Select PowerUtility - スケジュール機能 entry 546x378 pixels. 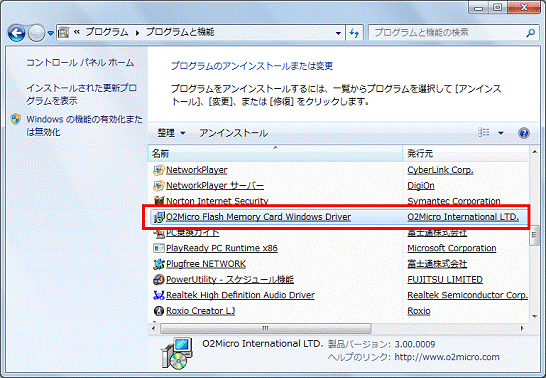[x=230, y=279]
